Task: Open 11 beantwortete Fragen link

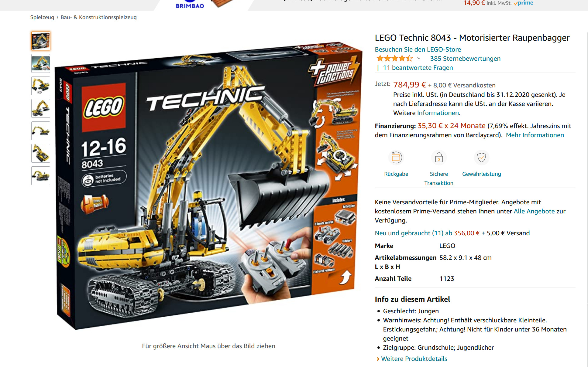Action: (x=418, y=68)
